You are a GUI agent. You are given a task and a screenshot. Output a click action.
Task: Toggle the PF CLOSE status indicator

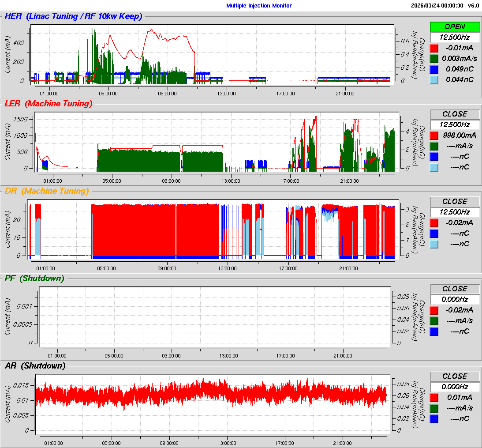455,289
